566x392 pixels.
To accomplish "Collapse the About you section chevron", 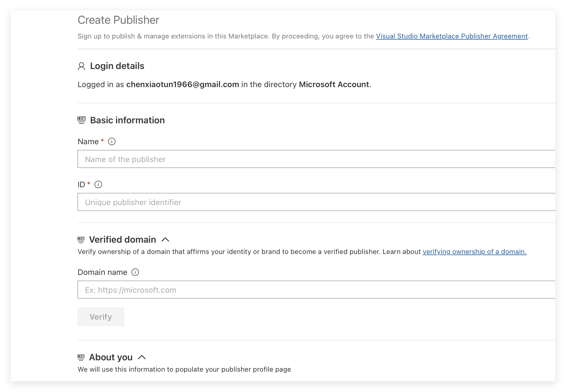I will [142, 357].
